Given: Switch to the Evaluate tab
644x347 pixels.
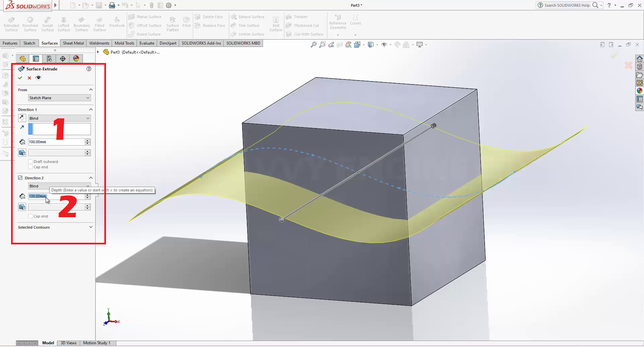Looking at the screenshot, I should [147, 43].
